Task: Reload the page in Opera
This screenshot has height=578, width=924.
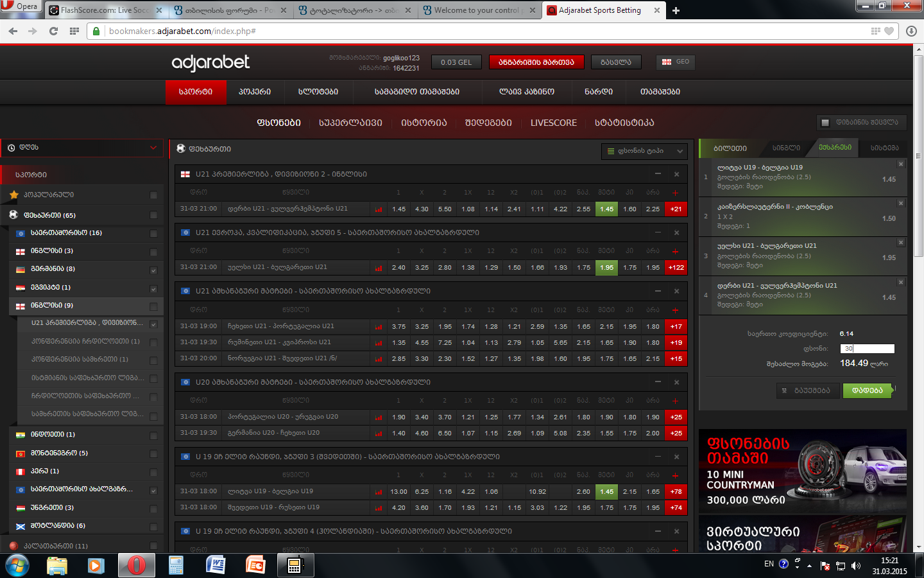Action: pos(53,31)
